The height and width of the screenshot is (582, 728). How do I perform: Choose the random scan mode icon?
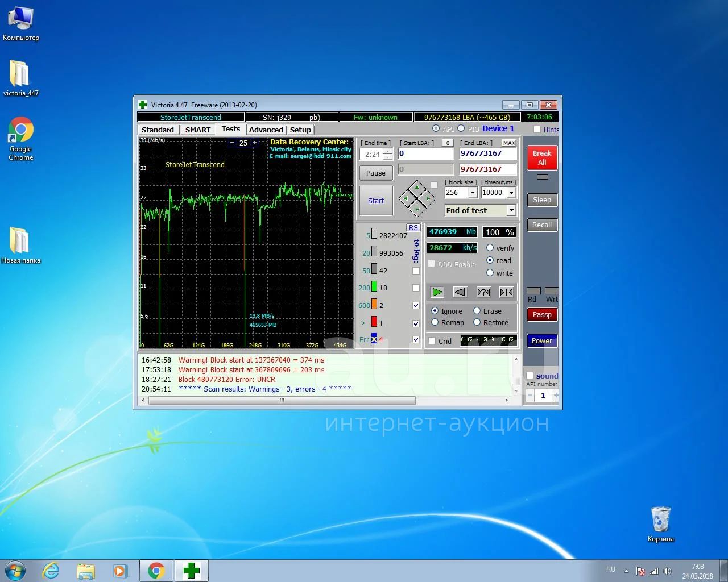tap(483, 292)
